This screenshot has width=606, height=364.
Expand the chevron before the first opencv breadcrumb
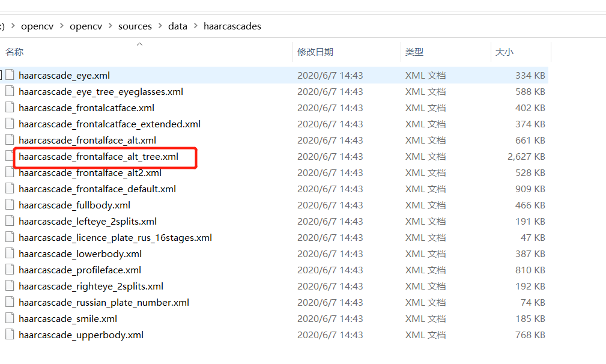[x=13, y=26]
